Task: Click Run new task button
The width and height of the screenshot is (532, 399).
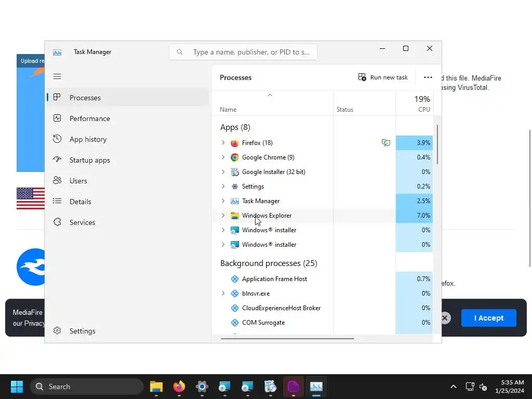Action: [x=383, y=77]
